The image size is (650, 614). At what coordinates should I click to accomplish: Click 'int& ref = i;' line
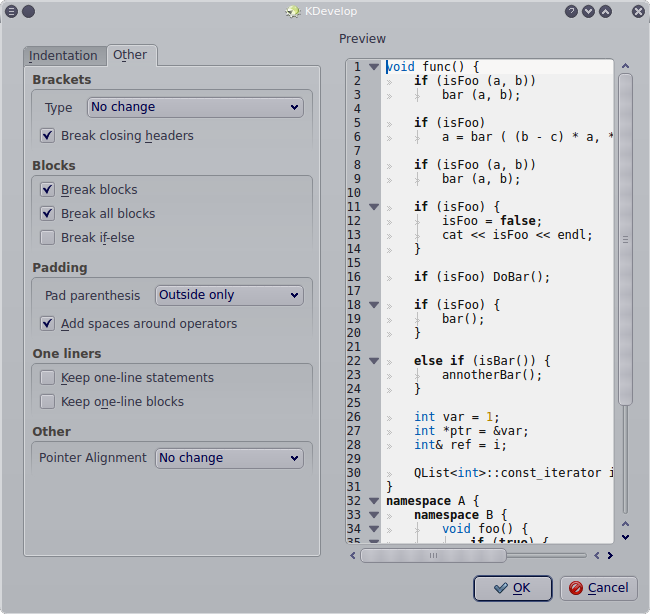point(460,445)
